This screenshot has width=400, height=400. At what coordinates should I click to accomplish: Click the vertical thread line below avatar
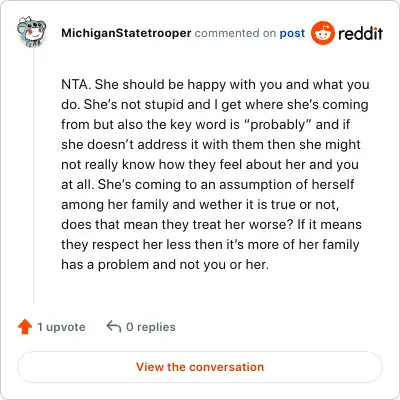coord(34,176)
